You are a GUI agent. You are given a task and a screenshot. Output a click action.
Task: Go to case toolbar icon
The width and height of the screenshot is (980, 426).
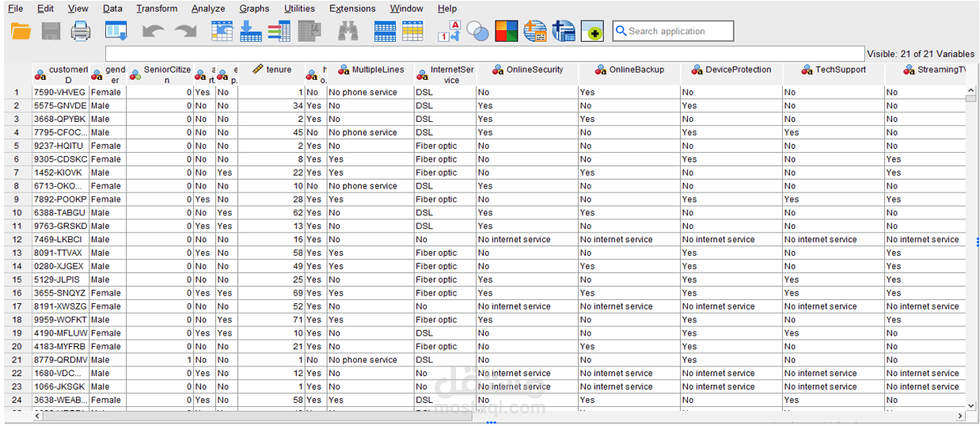coord(222,31)
